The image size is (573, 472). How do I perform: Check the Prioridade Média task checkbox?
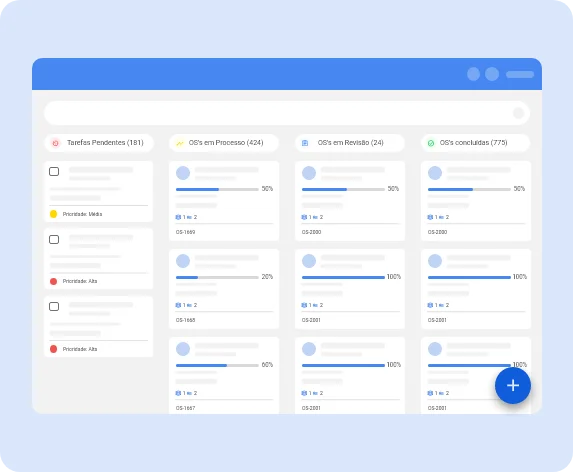point(54,171)
